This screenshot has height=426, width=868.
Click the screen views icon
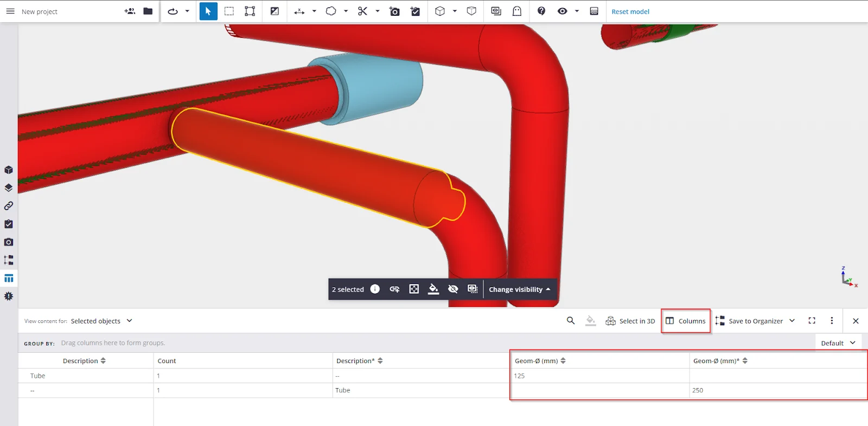[496, 11]
